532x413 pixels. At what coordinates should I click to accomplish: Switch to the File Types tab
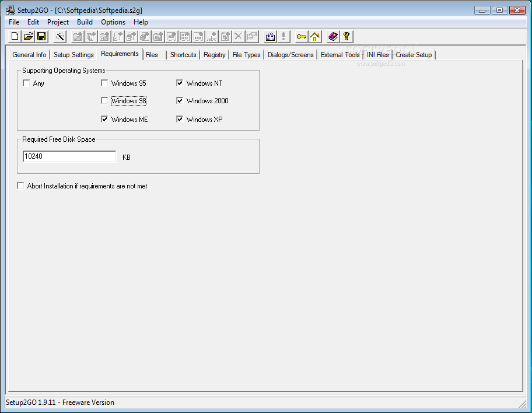click(247, 55)
